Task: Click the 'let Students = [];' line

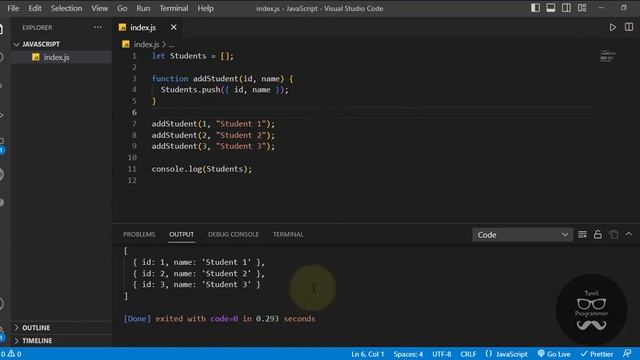Action: click(193, 56)
